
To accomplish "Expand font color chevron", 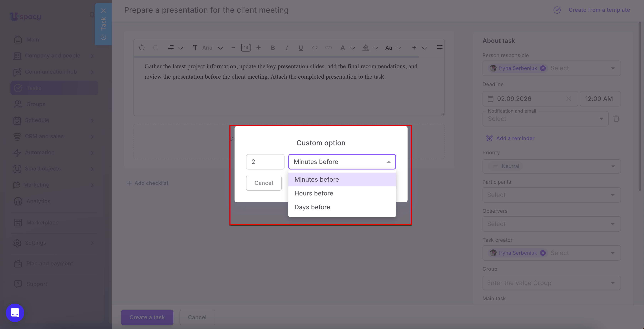I will coord(353,48).
